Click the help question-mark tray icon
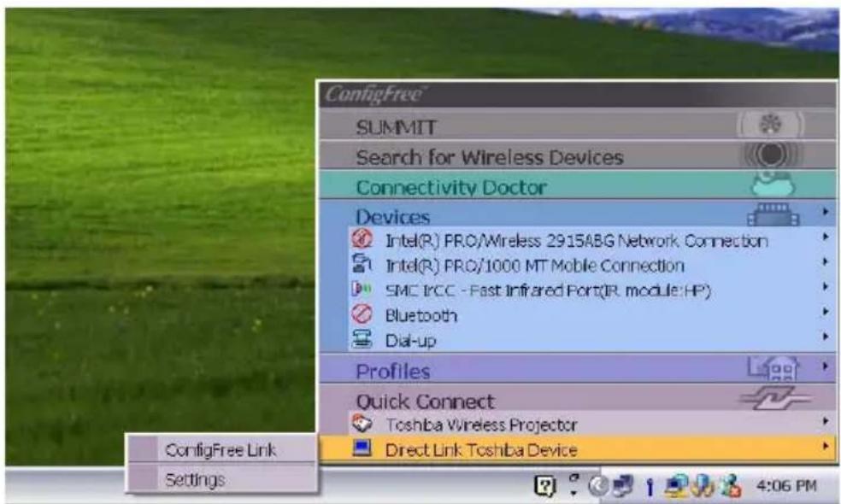 [544, 486]
